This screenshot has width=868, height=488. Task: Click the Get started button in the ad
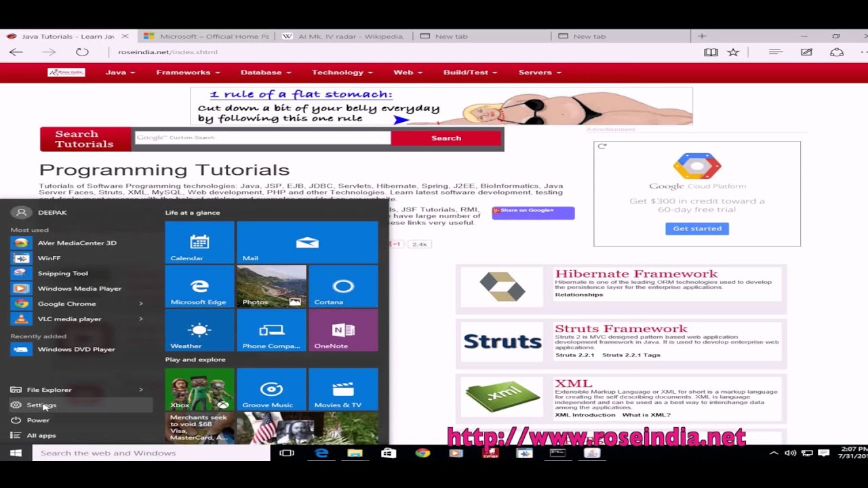pyautogui.click(x=697, y=228)
